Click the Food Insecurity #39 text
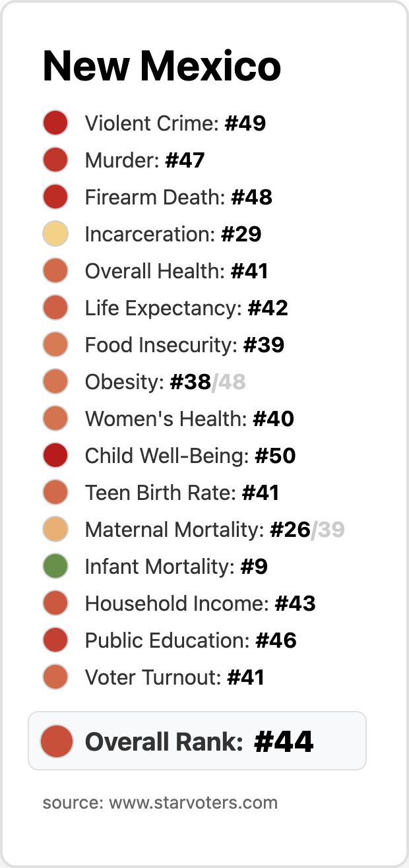This screenshot has height=868, width=409. [x=184, y=345]
